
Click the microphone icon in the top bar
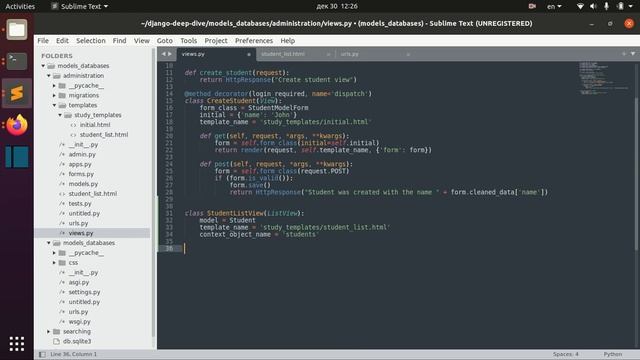pos(607,6)
